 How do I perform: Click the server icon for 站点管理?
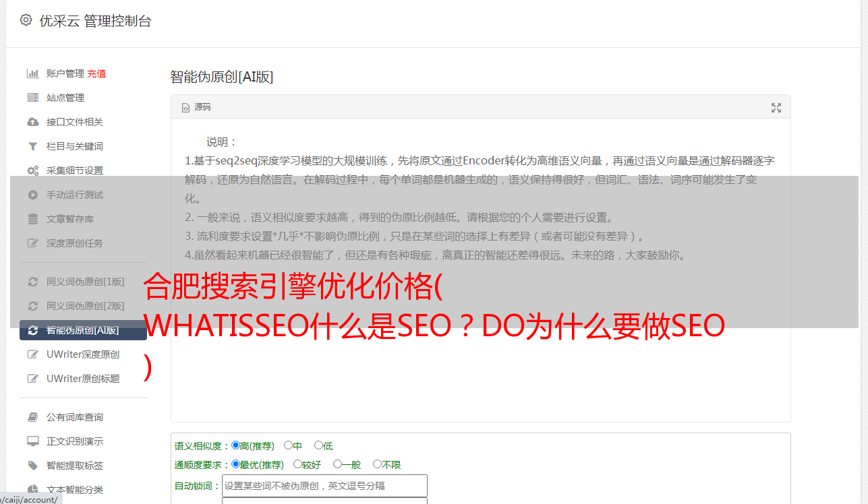pos(32,98)
